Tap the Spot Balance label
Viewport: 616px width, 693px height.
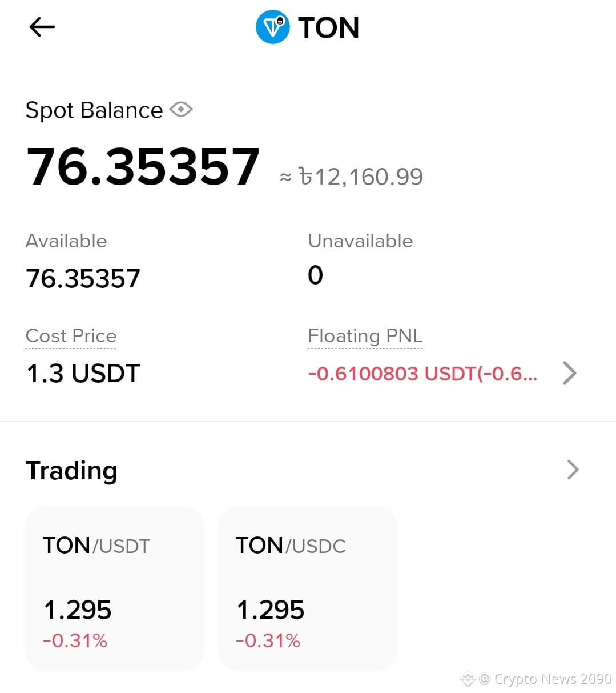tap(94, 110)
